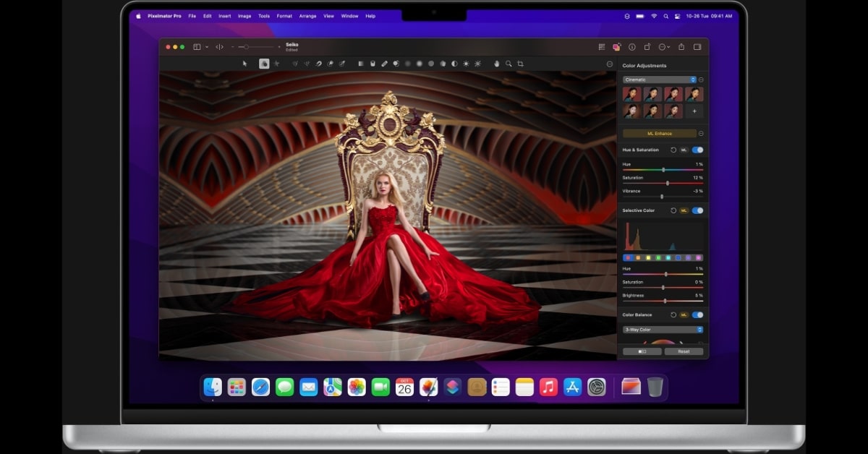Open Pixelmator Pro icon in the Dock
This screenshot has width=868, height=454.
pos(429,387)
